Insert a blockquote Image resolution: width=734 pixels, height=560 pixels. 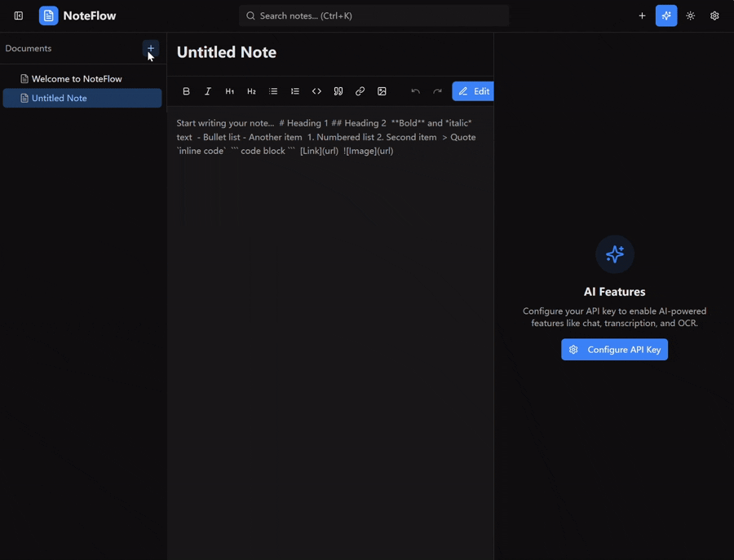(338, 91)
